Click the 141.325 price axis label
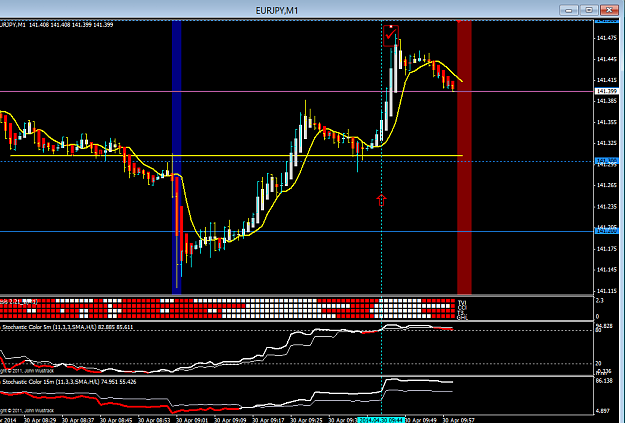625x423 pixels. click(607, 143)
